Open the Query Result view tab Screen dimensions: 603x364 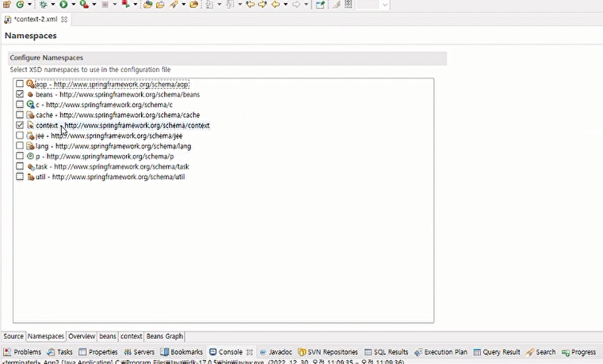tap(497, 352)
